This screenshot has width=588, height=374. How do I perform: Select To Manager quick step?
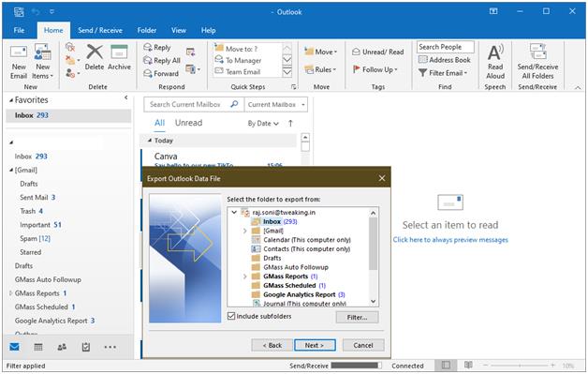[x=239, y=60]
